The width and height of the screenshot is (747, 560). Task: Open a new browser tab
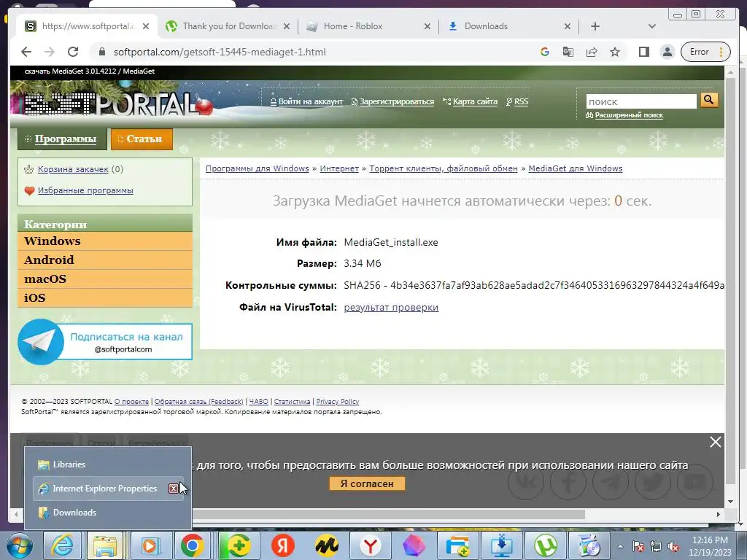click(595, 26)
